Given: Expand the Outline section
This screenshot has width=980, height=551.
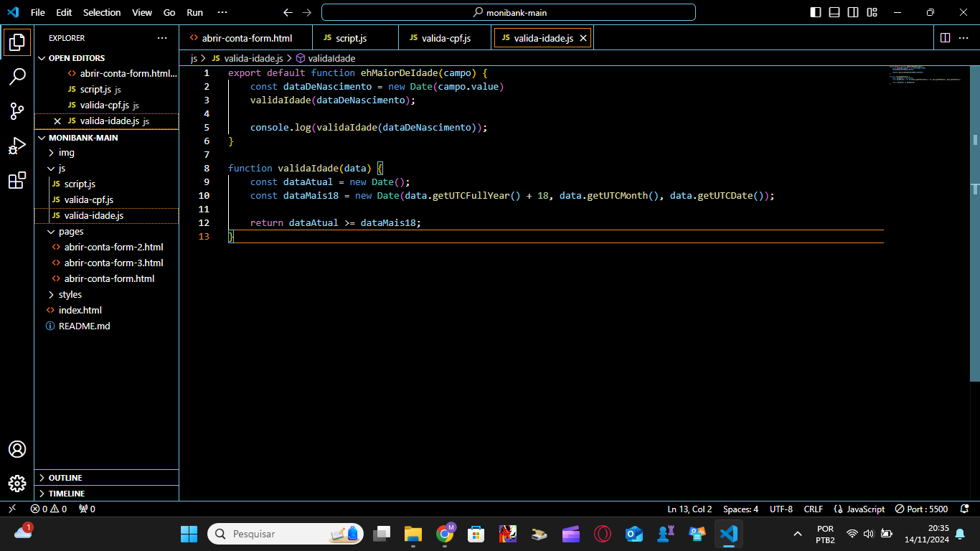Looking at the screenshot, I should 107,478.
